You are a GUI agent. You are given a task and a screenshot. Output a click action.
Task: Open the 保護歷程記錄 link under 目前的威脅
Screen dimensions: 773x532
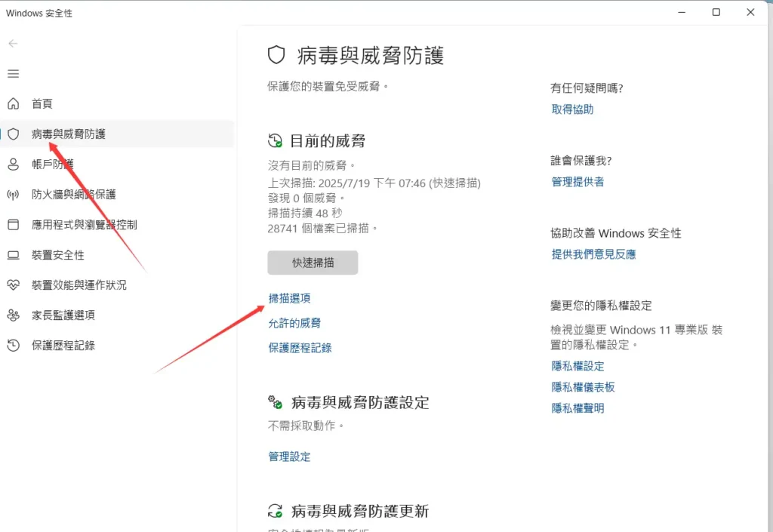pyautogui.click(x=300, y=348)
